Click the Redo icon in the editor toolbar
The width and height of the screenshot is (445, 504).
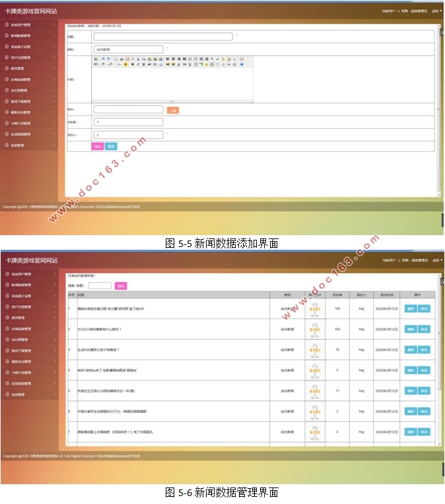click(108, 59)
